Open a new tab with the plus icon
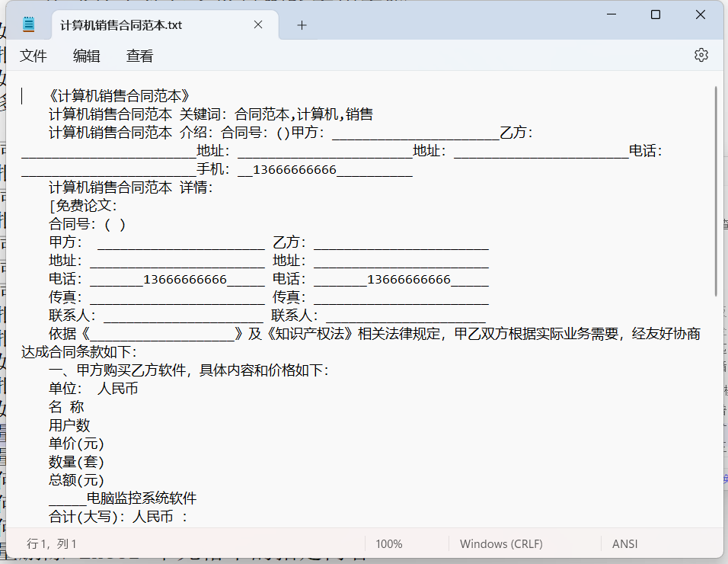 [302, 24]
